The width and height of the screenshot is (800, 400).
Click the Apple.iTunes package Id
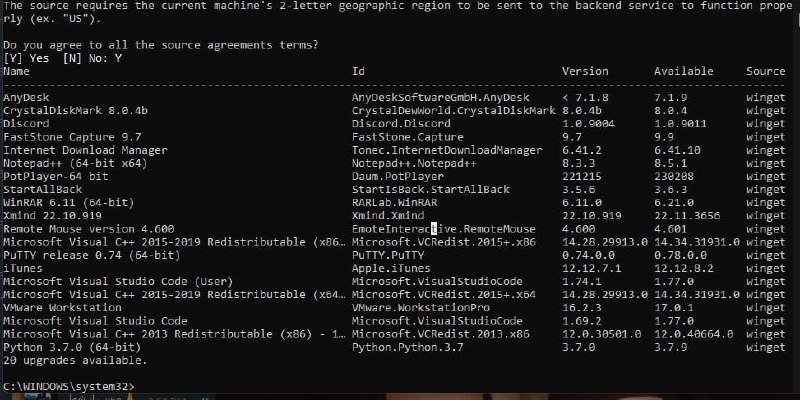391,268
